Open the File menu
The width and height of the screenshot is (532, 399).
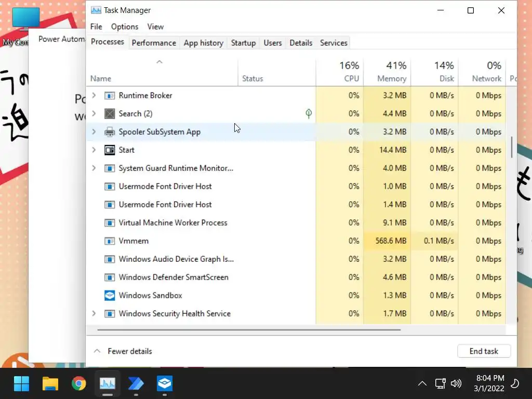pyautogui.click(x=96, y=27)
